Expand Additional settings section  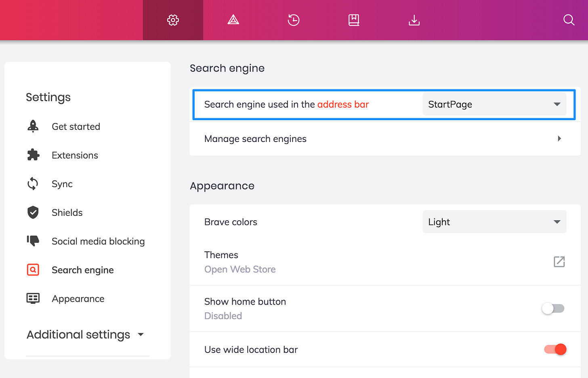click(85, 334)
